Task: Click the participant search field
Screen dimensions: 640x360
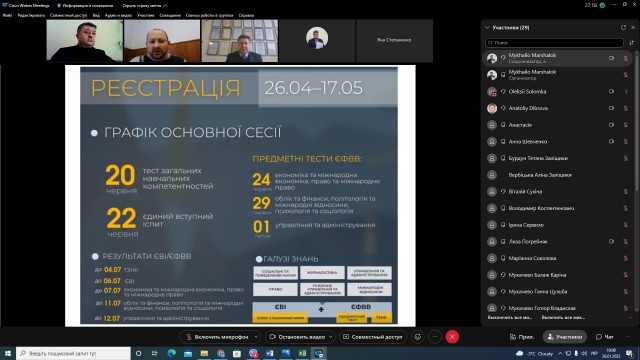Action: point(554,42)
